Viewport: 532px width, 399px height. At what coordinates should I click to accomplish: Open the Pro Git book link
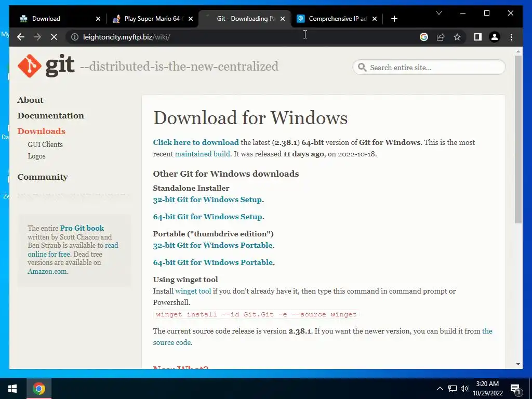pyautogui.click(x=82, y=228)
